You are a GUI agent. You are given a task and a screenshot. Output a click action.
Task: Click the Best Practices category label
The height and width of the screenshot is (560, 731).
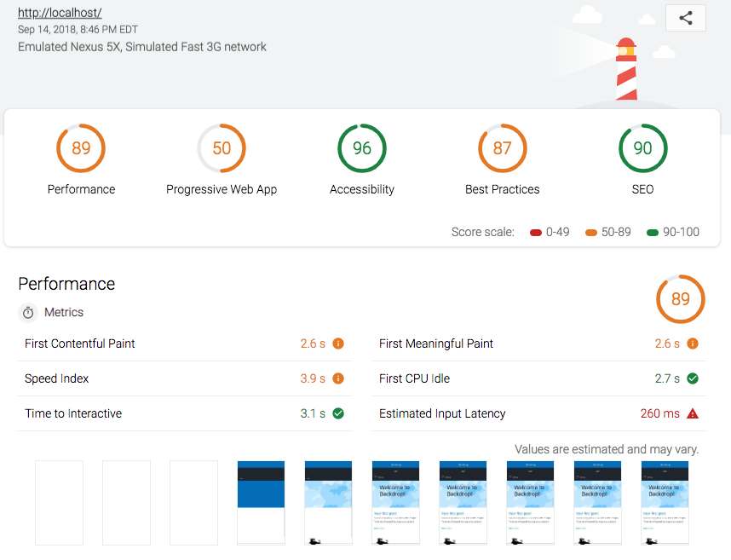tap(503, 189)
